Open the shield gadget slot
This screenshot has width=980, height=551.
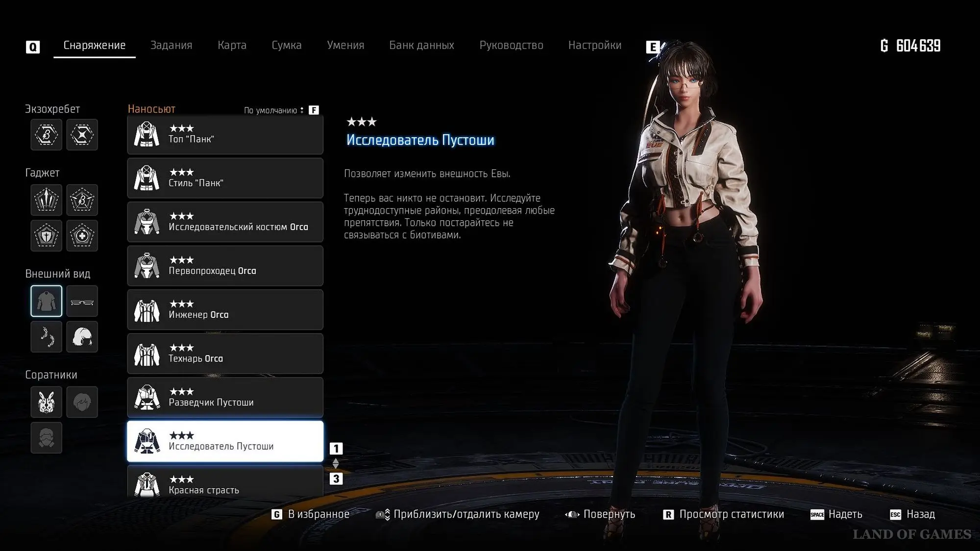46,236
